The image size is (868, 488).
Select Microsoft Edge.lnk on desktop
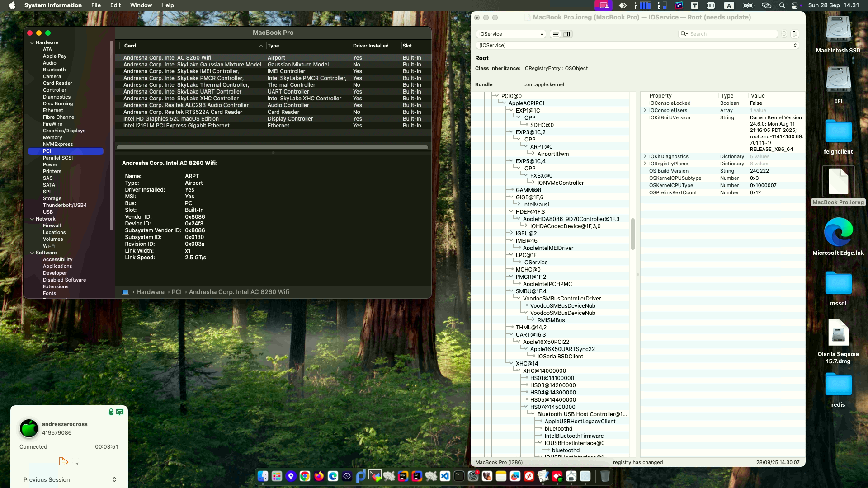pyautogui.click(x=838, y=237)
